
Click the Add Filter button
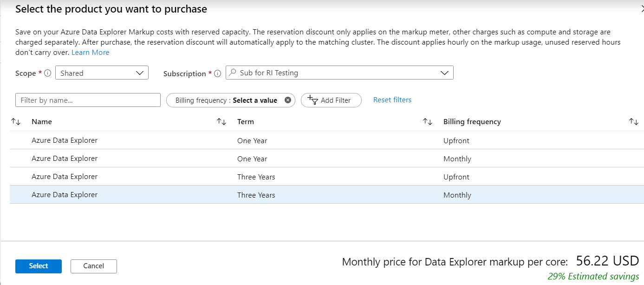331,100
